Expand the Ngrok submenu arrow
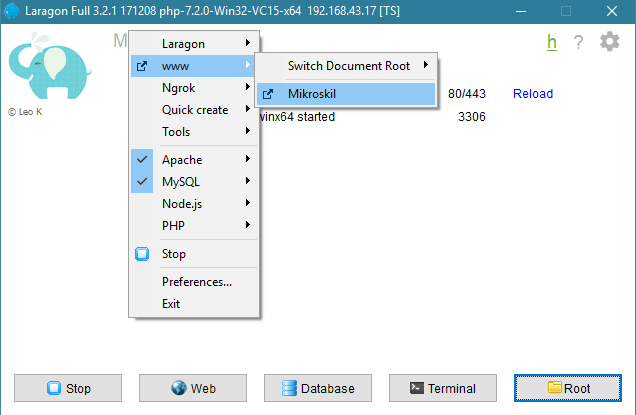The image size is (636, 415). click(x=247, y=86)
